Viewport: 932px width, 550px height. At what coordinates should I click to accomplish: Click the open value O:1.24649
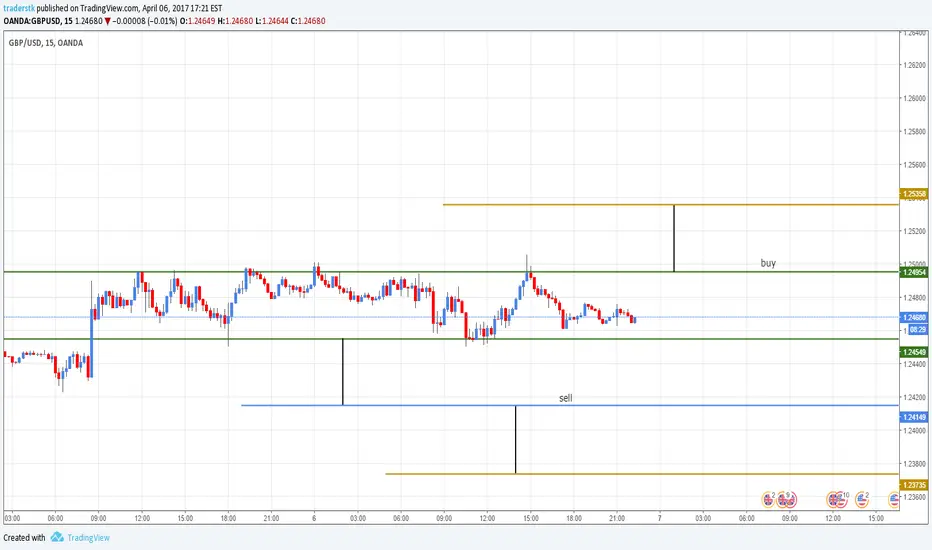[x=198, y=21]
